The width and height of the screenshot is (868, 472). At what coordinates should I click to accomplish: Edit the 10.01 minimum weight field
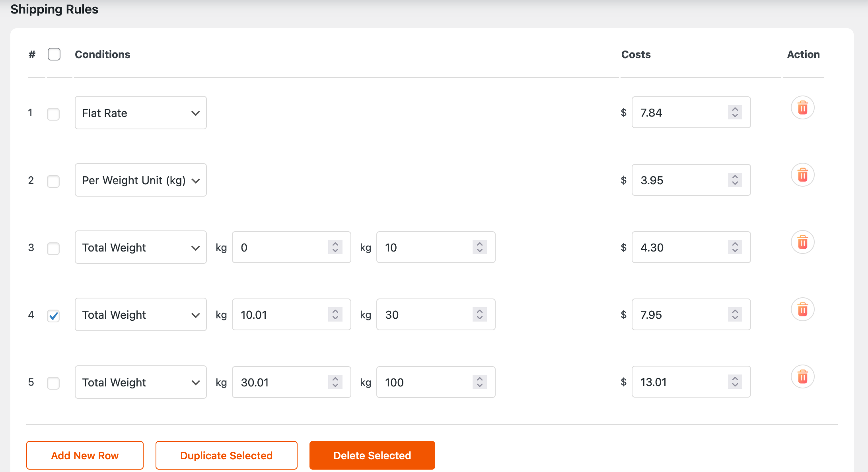292,314
